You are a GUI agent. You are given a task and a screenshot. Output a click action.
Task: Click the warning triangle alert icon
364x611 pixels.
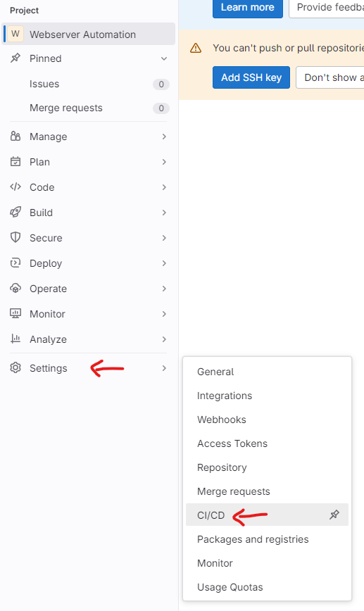pyautogui.click(x=196, y=49)
